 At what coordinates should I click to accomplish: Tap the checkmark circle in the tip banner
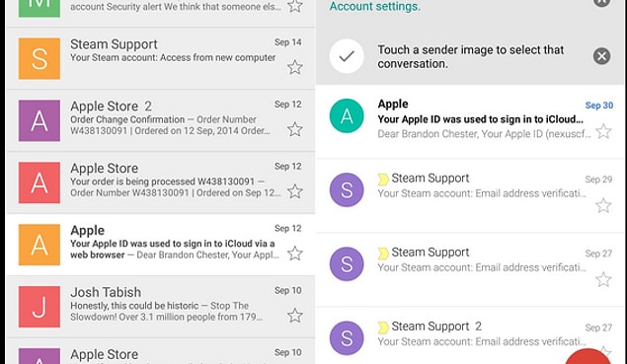347,56
